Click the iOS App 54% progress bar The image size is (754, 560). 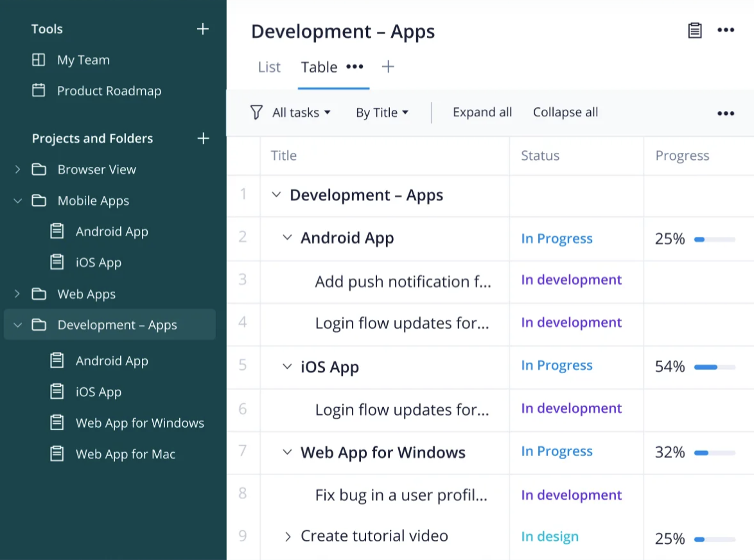coord(714,367)
